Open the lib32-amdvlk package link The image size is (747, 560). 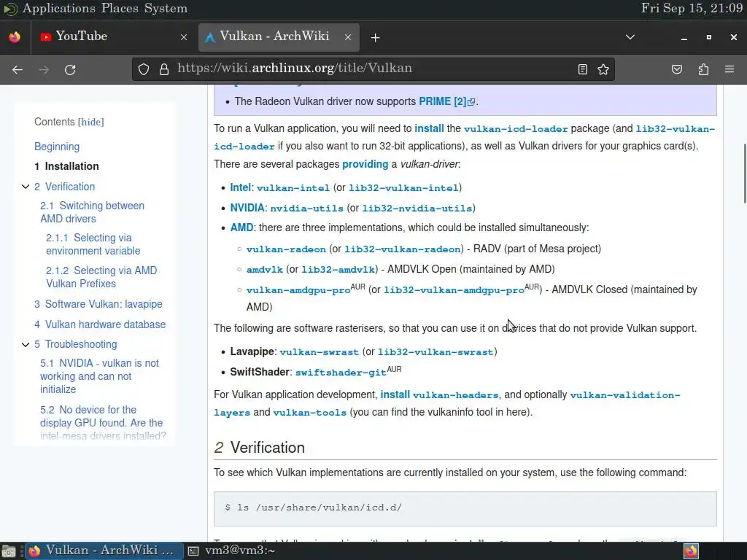click(338, 270)
